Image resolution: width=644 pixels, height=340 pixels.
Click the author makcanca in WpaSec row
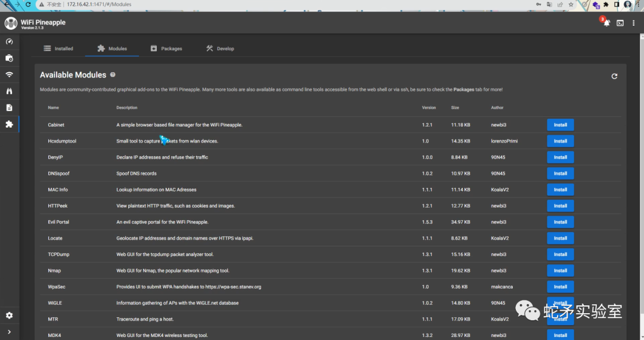[x=502, y=287]
